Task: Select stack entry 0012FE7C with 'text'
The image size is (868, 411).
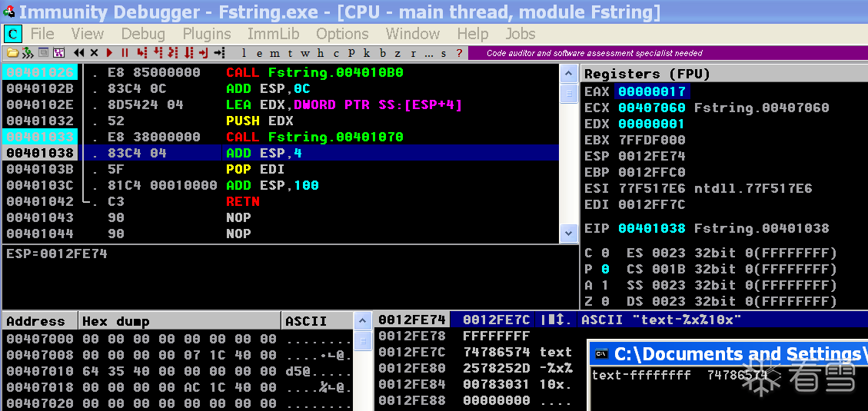Action: [476, 352]
